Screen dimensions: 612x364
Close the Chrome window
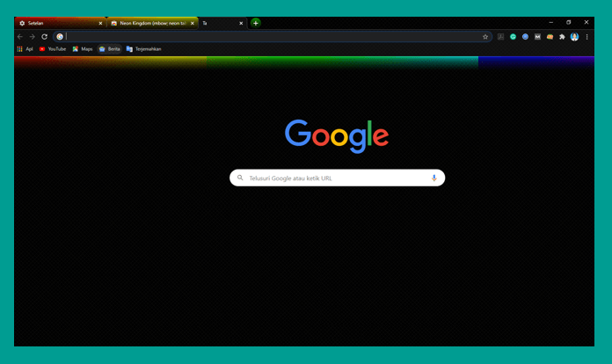[586, 23]
